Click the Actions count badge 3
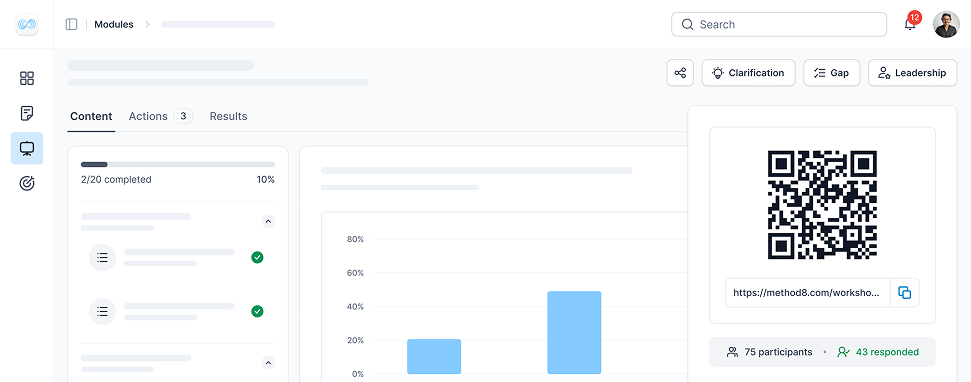The image size is (971, 382). point(183,116)
